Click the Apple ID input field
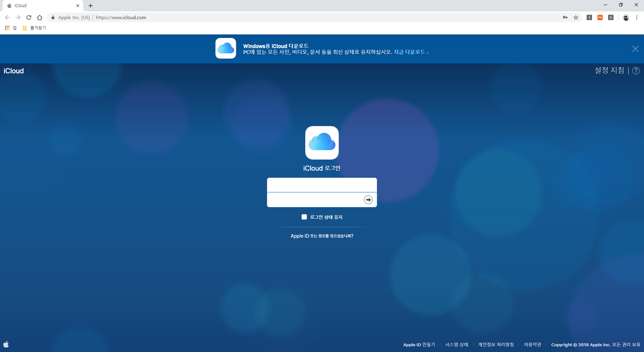Image resolution: width=644 pixels, height=352 pixels. click(322, 185)
